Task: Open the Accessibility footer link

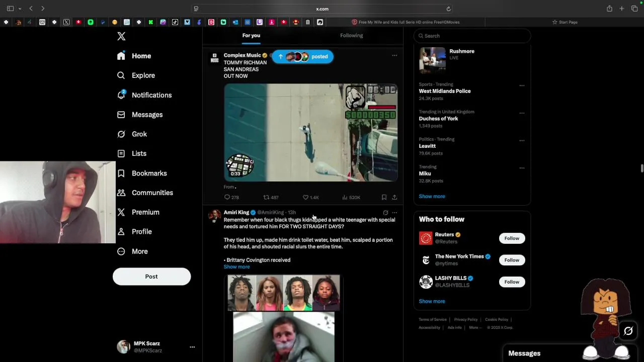Action: pos(430,328)
